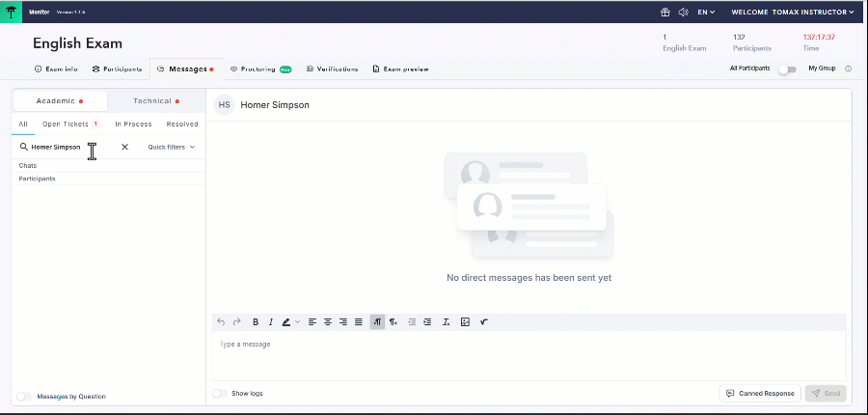The height and width of the screenshot is (415, 868).
Task: Click the undo arrow in message editor
Action: (221, 322)
